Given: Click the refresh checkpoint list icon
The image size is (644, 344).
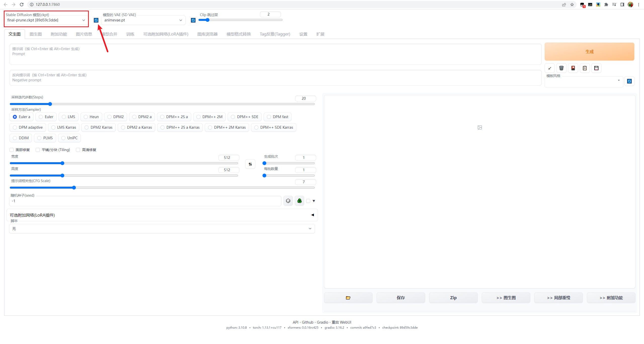Looking at the screenshot, I should point(96,20).
